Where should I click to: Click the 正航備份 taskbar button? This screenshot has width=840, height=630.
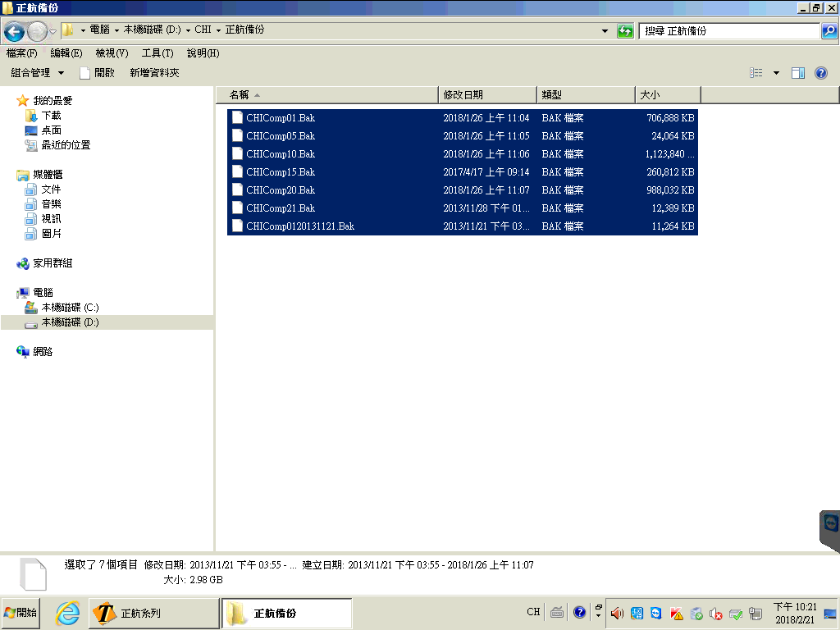point(286,613)
